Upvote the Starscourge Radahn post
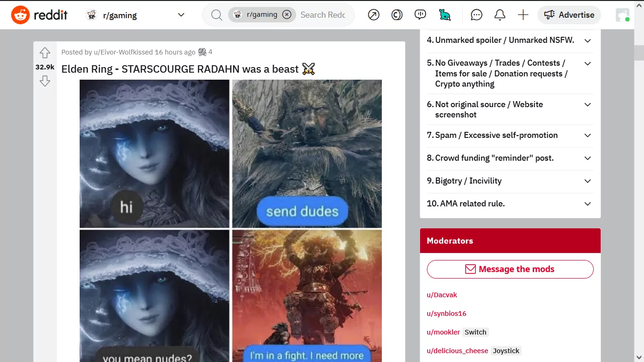This screenshot has height=362, width=644. tap(45, 53)
